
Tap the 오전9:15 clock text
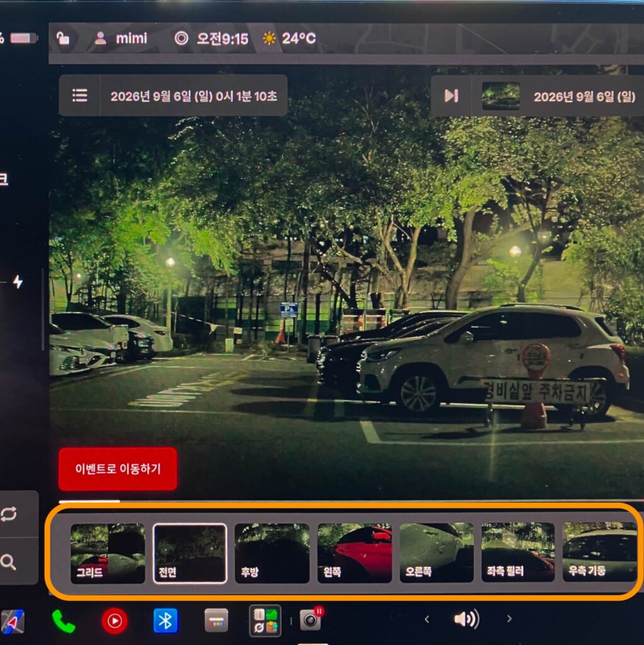[x=222, y=38]
